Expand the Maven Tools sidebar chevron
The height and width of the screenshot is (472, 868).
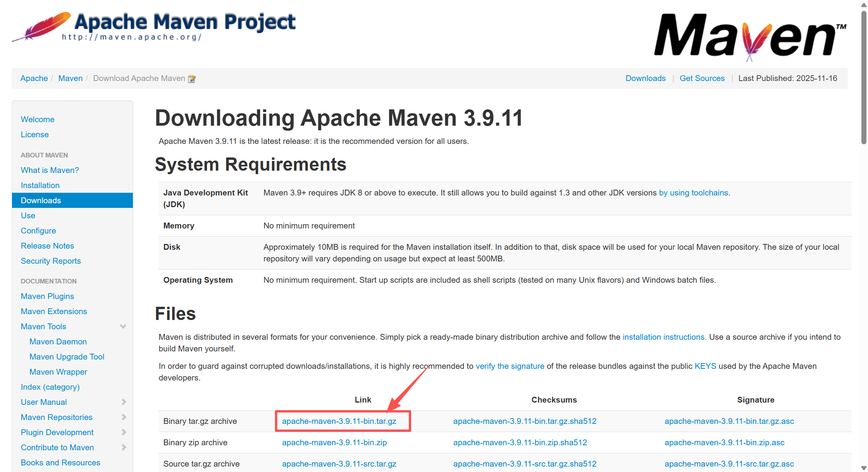coord(123,327)
